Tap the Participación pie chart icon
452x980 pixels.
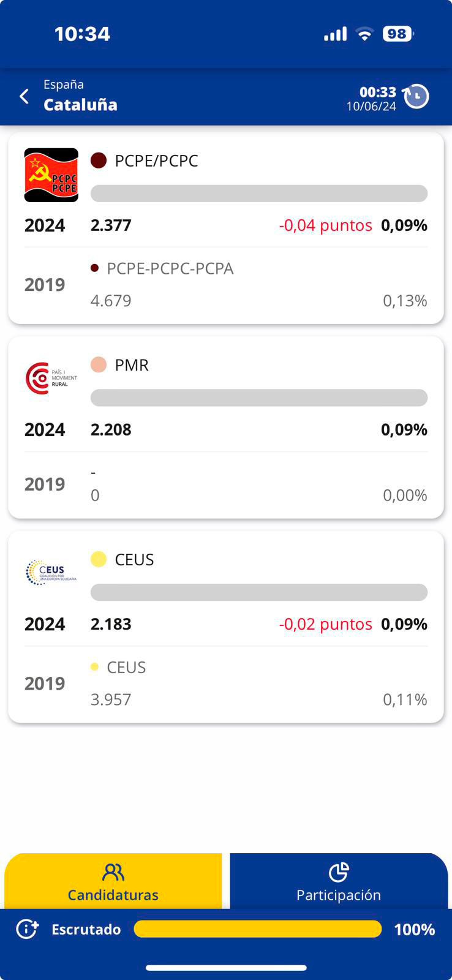[339, 872]
